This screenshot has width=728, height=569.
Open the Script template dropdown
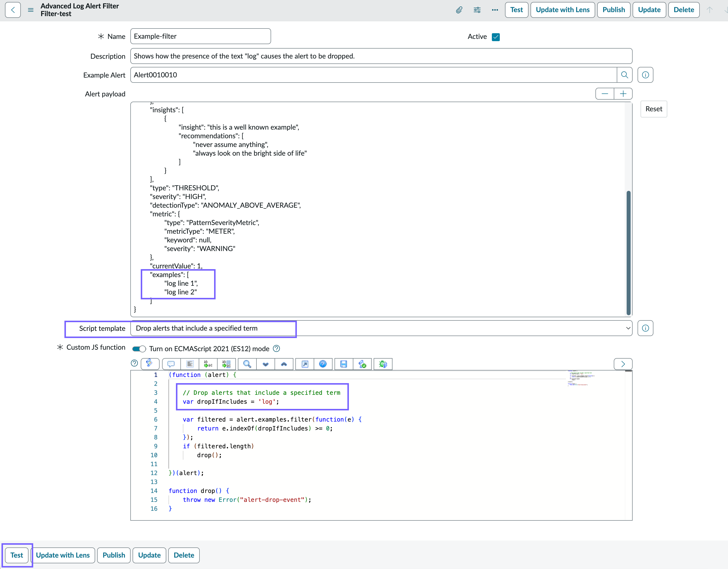[381, 328]
